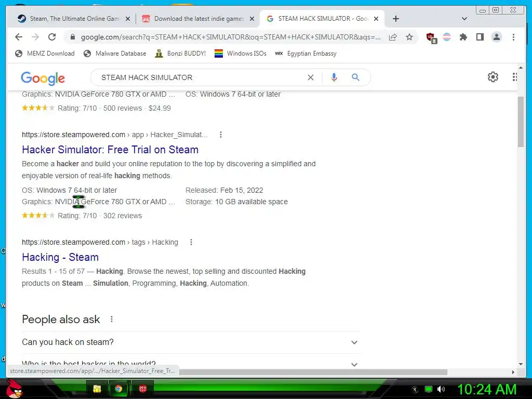
Task: Close the Steam tab
Action: (128, 19)
